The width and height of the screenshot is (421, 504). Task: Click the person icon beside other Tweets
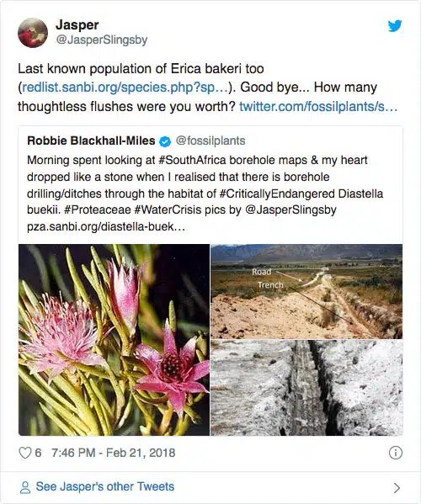click(24, 487)
